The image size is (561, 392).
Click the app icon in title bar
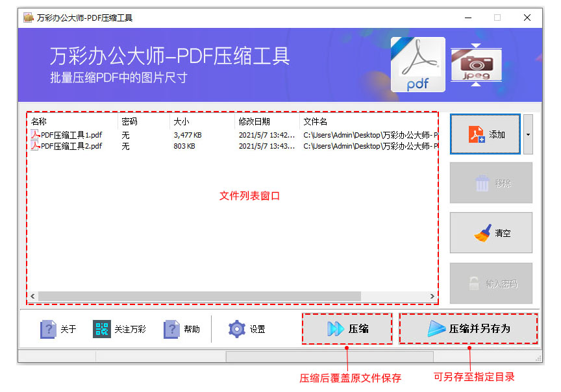(x=29, y=18)
